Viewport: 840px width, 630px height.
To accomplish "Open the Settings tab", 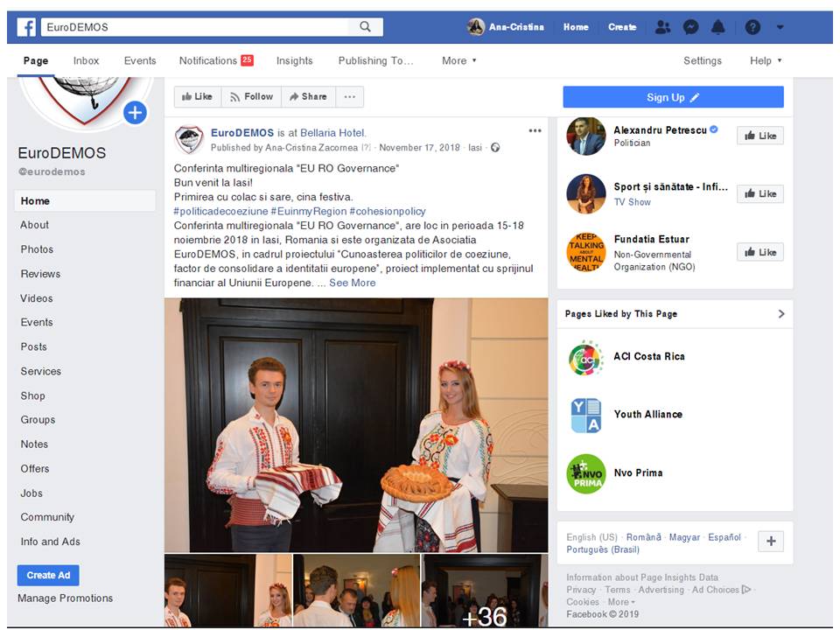I will pyautogui.click(x=703, y=61).
